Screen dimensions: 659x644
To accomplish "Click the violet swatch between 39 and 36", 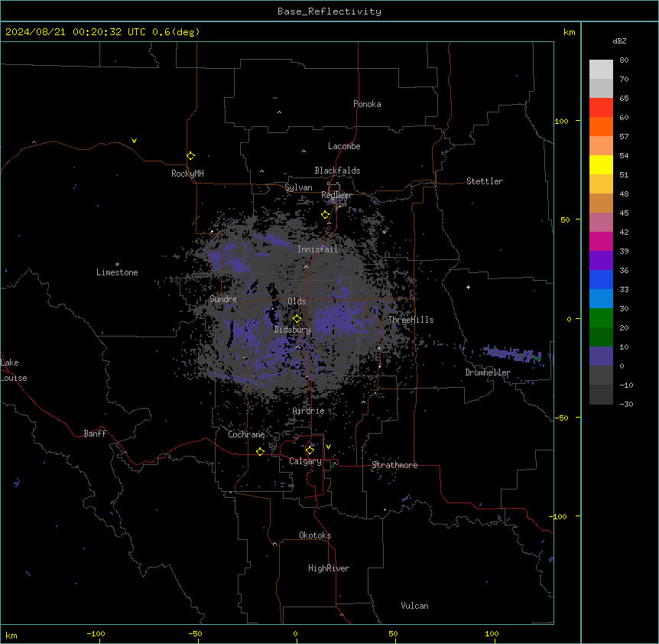I will [x=601, y=260].
